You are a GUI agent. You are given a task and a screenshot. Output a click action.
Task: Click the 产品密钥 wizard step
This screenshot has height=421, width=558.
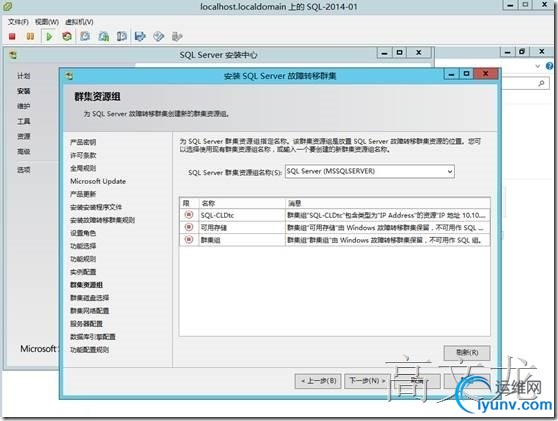tap(83, 142)
